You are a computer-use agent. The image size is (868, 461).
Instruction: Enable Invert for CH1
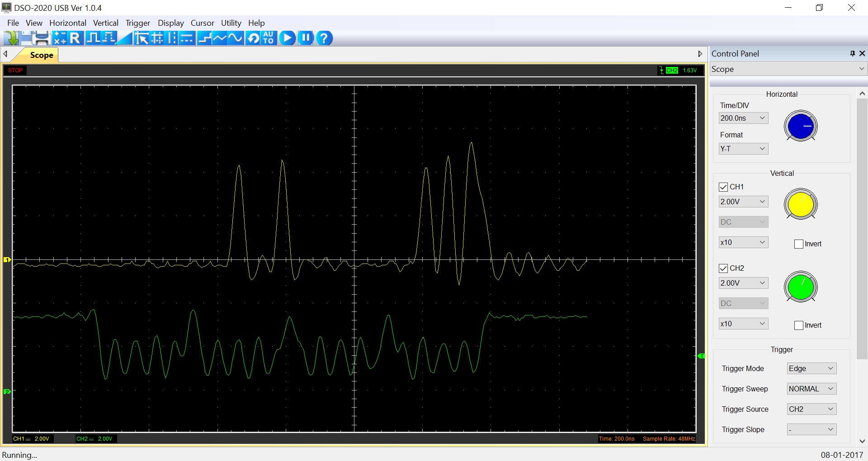799,244
